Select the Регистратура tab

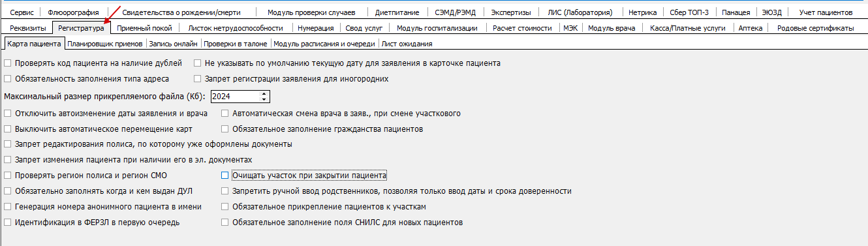coord(81,28)
